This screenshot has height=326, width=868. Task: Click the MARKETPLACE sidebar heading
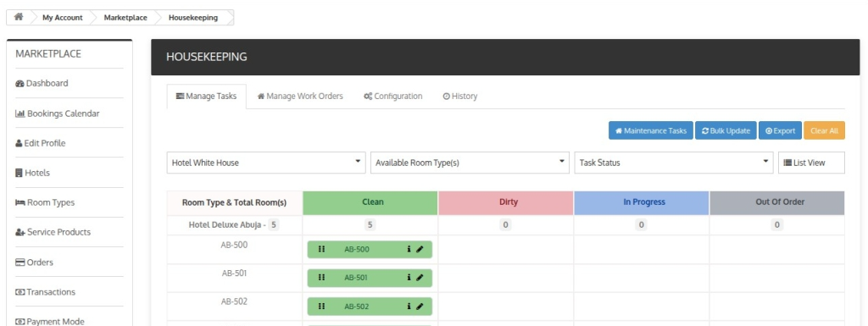[x=48, y=53]
